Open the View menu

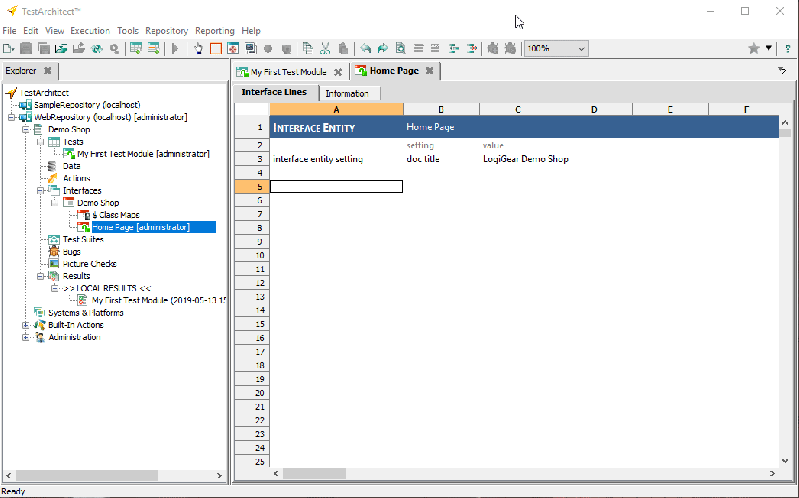click(55, 31)
